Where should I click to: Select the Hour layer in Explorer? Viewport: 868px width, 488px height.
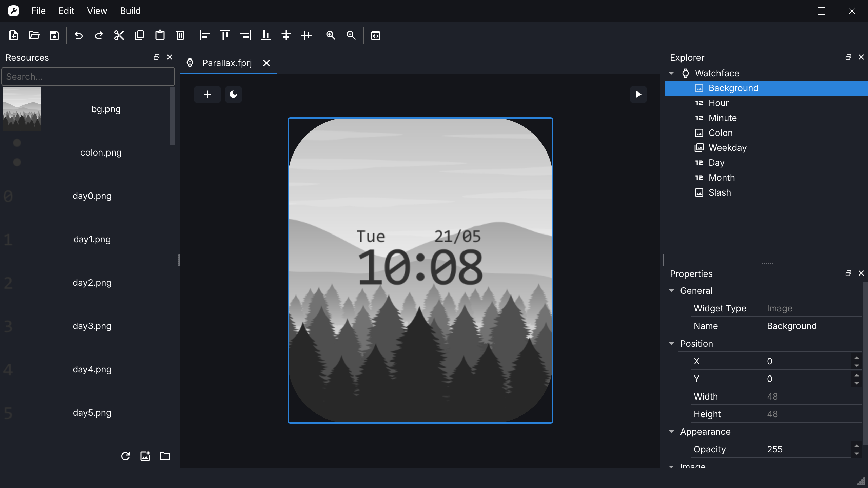click(x=718, y=102)
